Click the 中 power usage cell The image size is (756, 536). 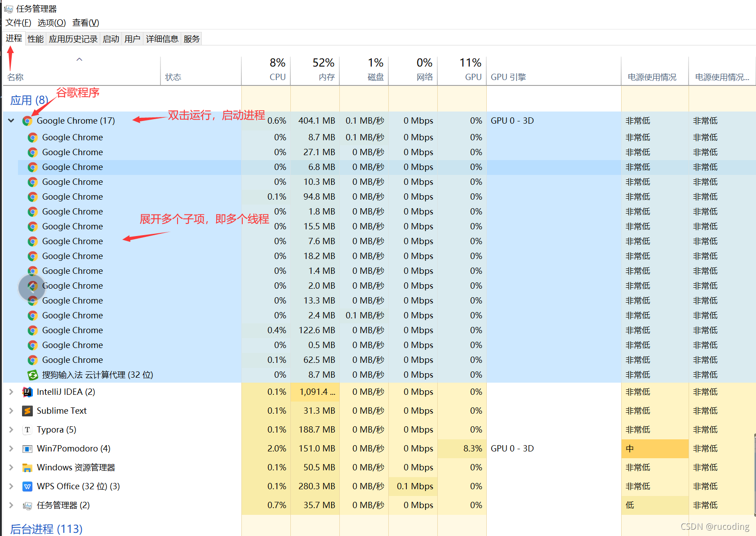[x=655, y=449]
